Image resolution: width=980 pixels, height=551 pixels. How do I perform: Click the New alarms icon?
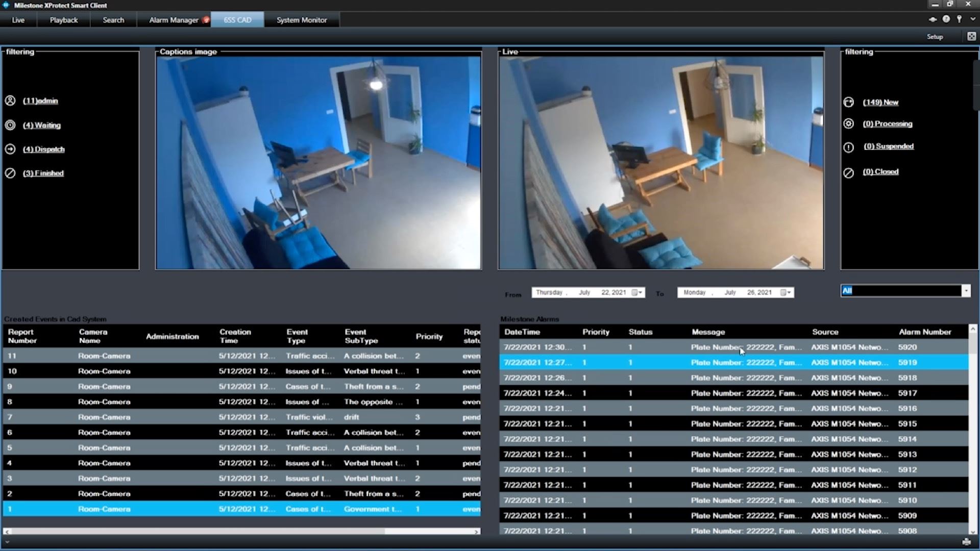point(848,102)
